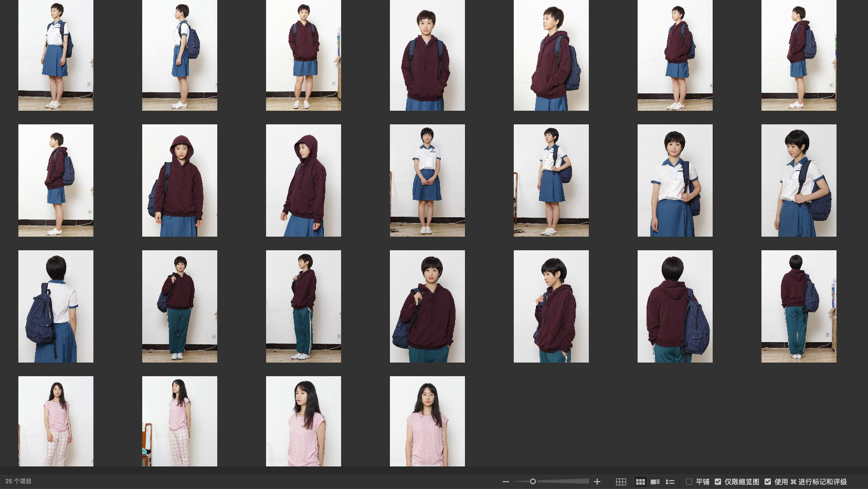
Task: Select close-up back view of hoodie photo
Action: pos(675,306)
